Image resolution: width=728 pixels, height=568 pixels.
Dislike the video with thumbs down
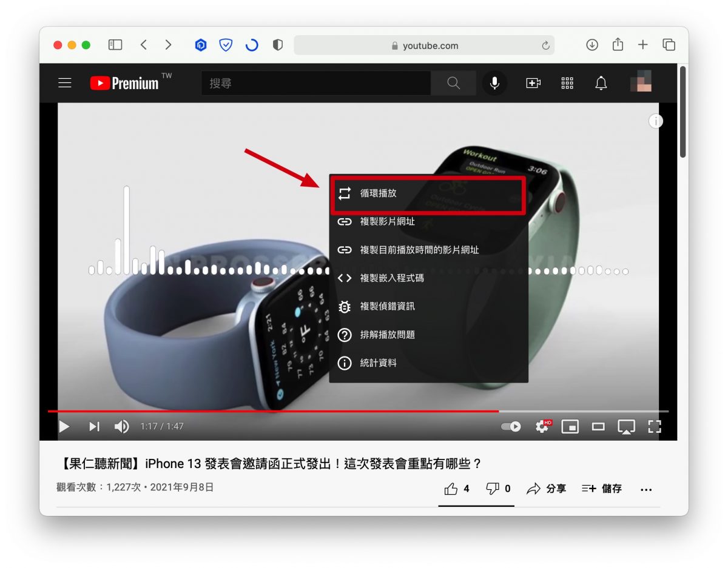click(x=498, y=489)
